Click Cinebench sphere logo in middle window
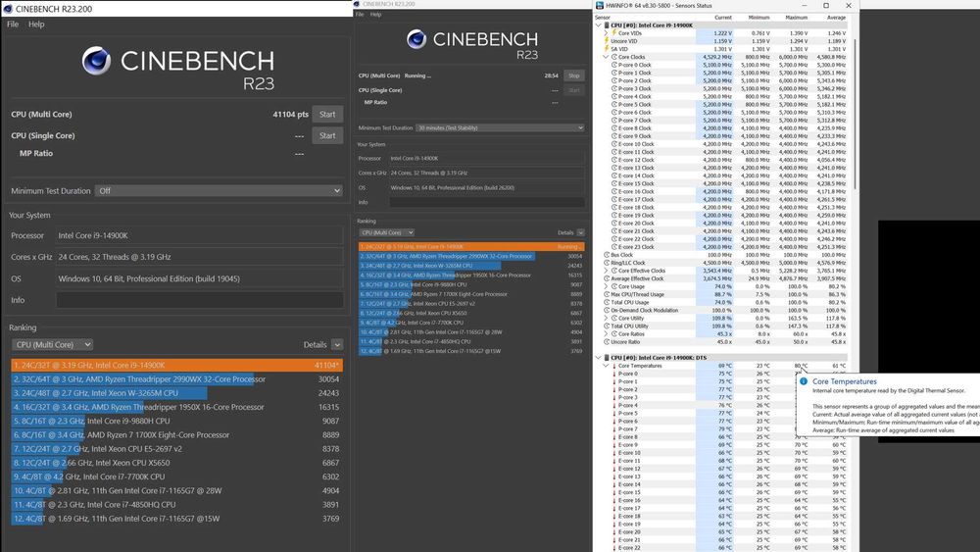 (x=416, y=39)
